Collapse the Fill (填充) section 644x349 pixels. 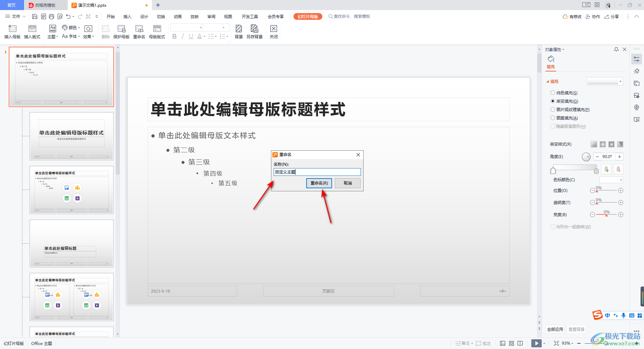548,82
